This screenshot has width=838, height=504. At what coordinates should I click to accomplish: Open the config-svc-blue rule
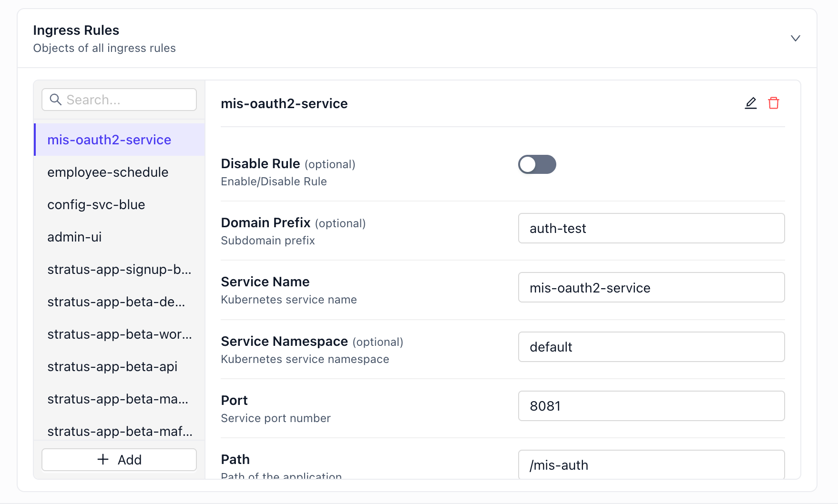click(x=120, y=204)
